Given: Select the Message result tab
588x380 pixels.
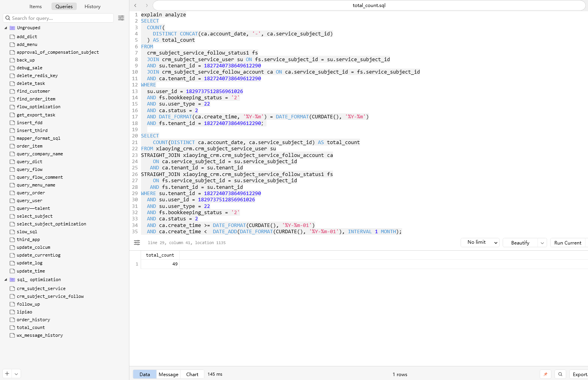Looking at the screenshot, I should (x=168, y=374).
